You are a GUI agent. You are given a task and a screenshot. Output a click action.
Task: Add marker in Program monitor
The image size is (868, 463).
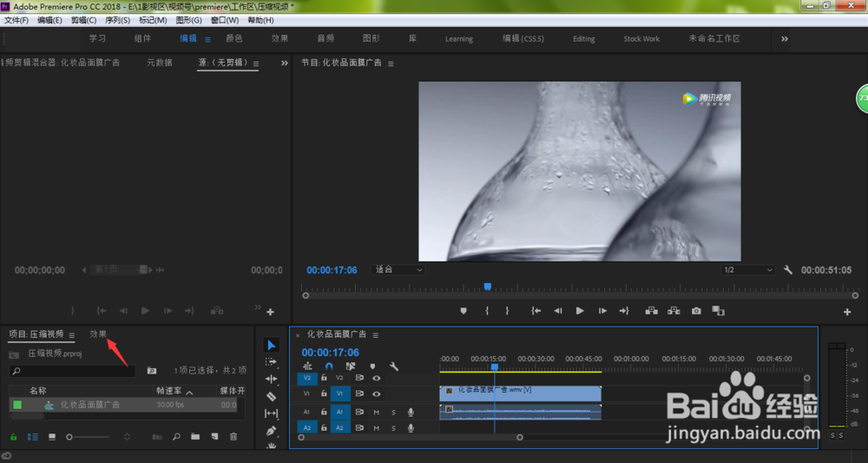tap(464, 311)
